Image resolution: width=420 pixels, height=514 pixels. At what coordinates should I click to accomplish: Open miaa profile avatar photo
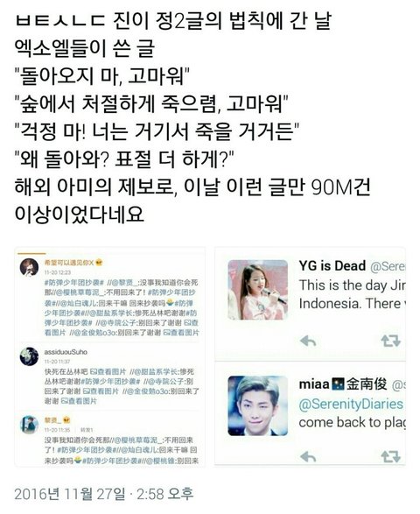[258, 405]
